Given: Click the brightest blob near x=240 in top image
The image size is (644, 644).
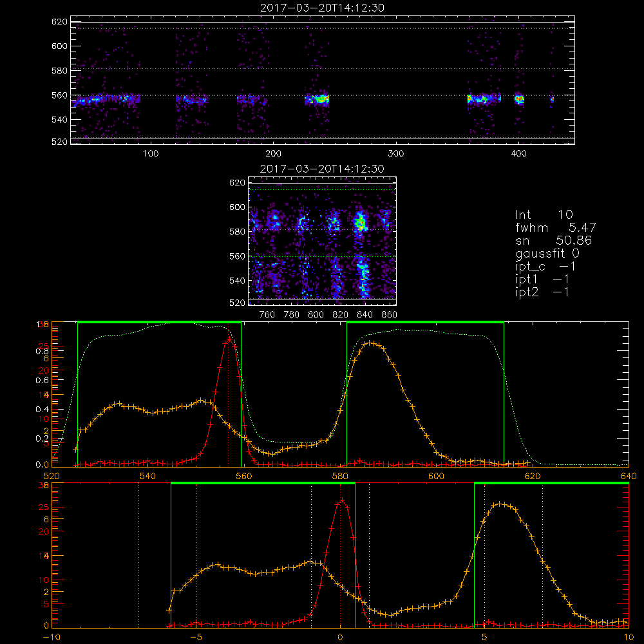Looking at the screenshot, I should (x=320, y=99).
